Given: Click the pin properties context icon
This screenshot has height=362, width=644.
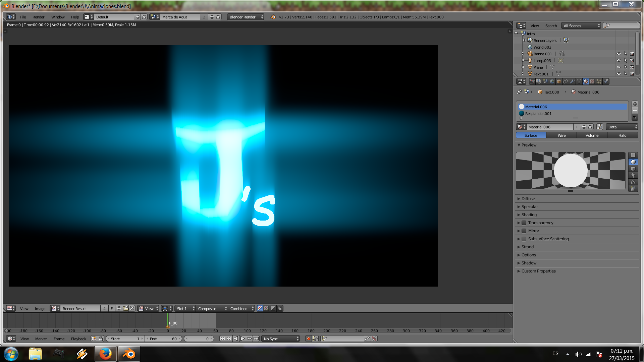Looking at the screenshot, I should 519,92.
